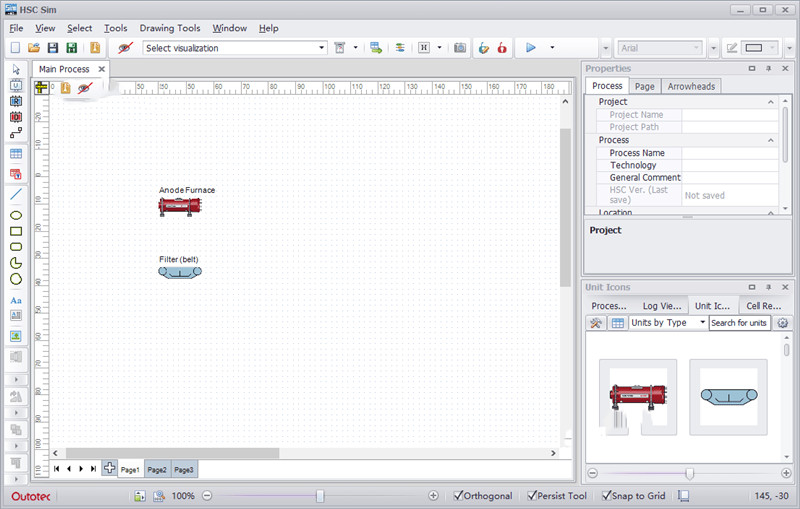Click the table view icon in Unit Icons panel

(x=617, y=323)
